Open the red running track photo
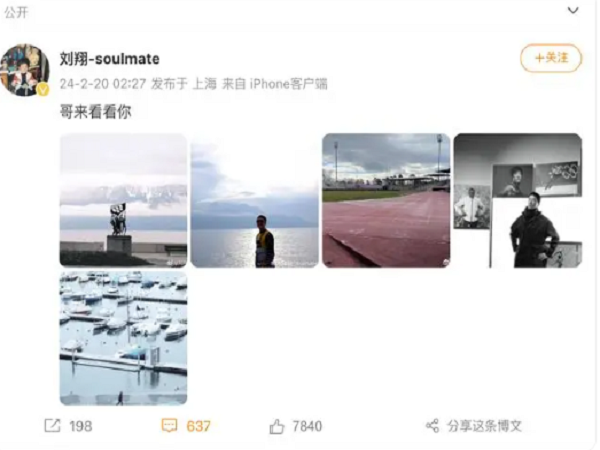Viewport: 600px width, 450px height. (x=386, y=200)
